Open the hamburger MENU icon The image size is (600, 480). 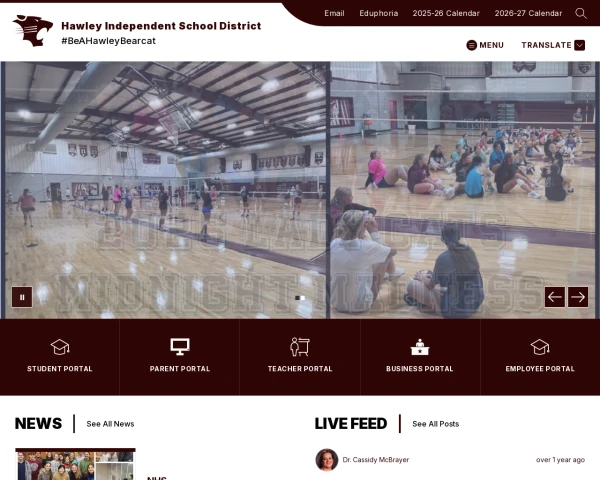[x=471, y=45]
